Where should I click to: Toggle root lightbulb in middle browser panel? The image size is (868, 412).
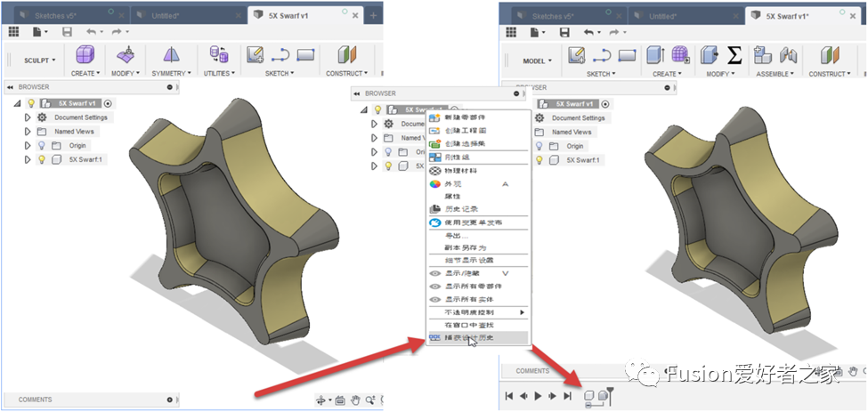pos(378,110)
